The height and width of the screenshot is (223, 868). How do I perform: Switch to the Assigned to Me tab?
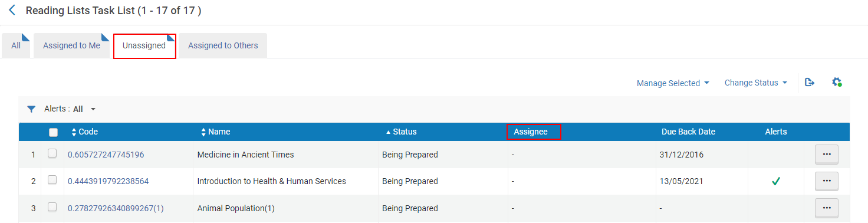(72, 45)
